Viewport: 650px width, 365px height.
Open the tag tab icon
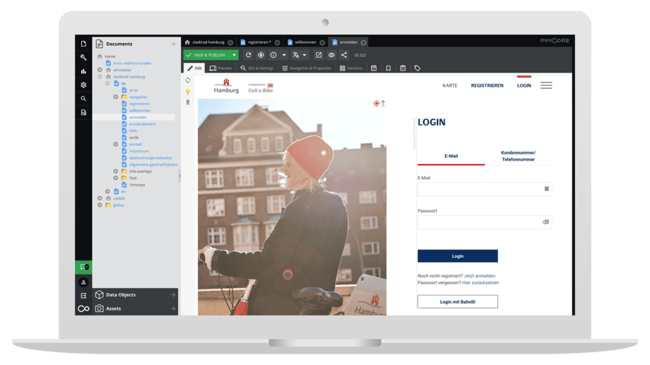417,68
